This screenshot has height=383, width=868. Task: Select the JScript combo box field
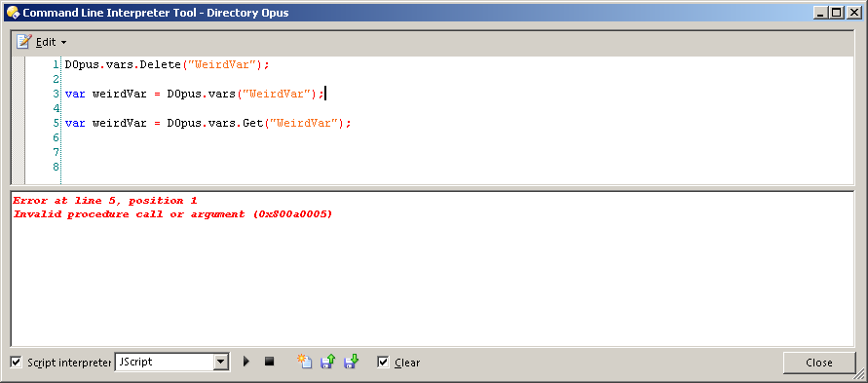165,362
